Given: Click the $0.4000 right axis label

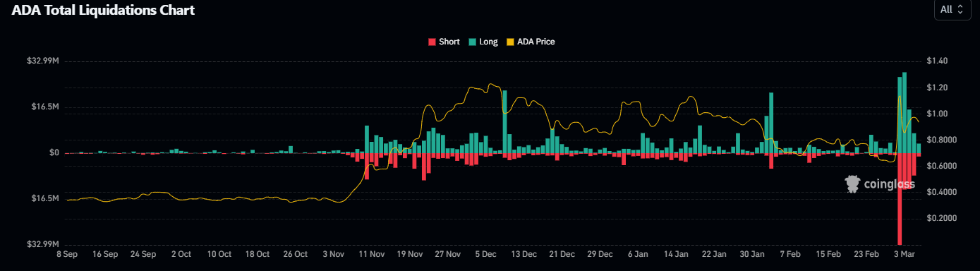Looking at the screenshot, I should [x=942, y=192].
